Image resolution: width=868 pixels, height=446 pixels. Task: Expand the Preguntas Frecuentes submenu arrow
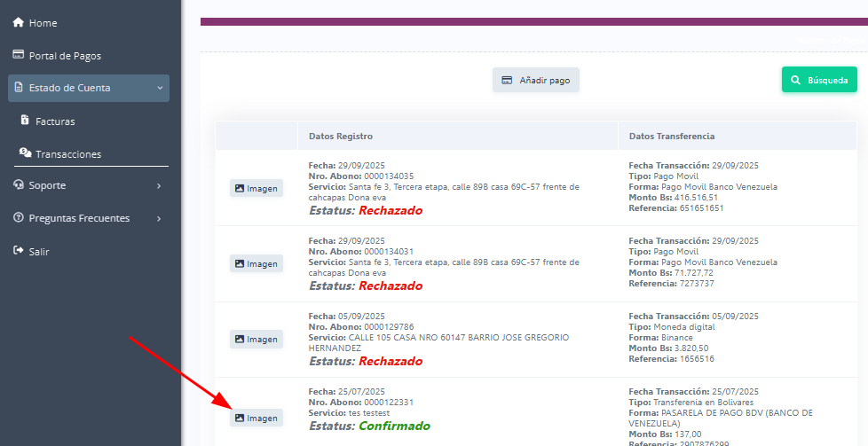pos(159,218)
